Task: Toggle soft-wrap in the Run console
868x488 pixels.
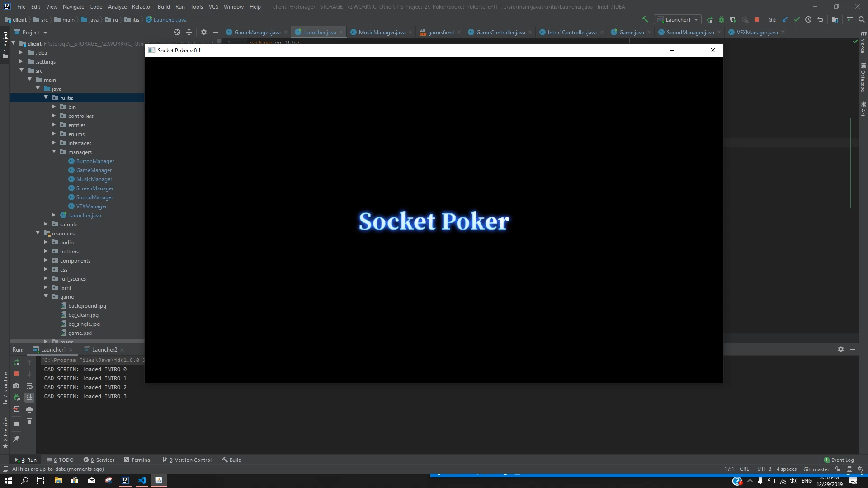Action: coord(29,386)
